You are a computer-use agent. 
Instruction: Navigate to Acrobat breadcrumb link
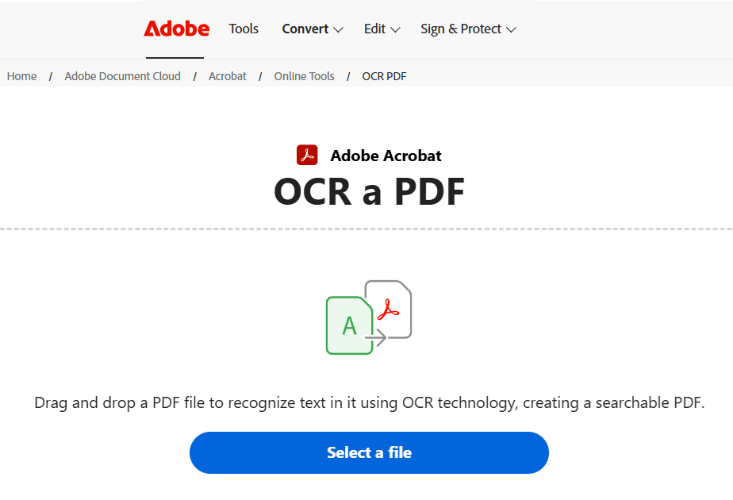[227, 76]
